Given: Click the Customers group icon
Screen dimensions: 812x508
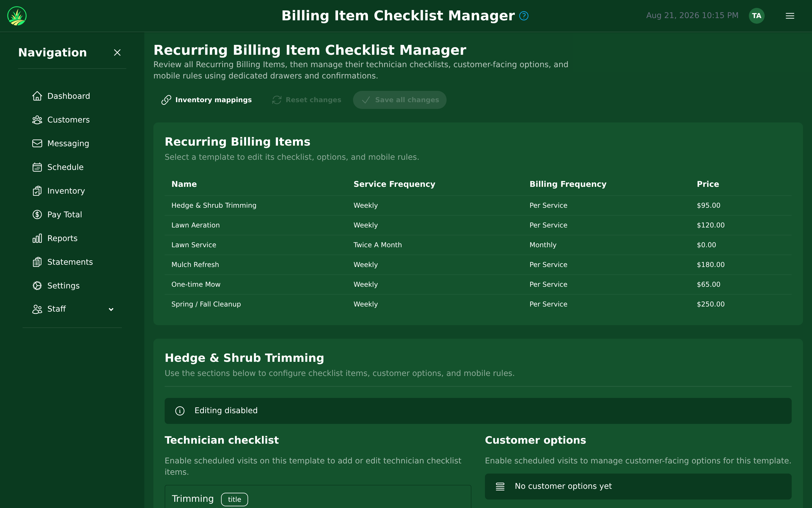Looking at the screenshot, I should (x=37, y=120).
